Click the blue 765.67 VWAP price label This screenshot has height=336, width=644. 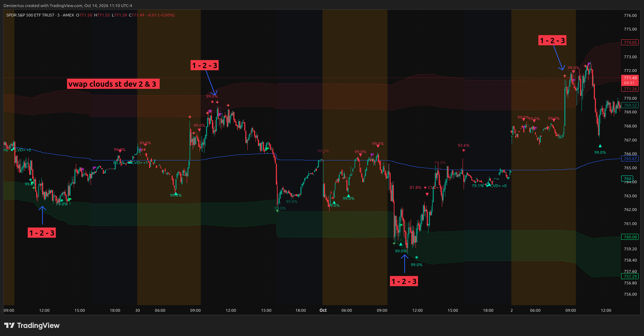(630, 159)
